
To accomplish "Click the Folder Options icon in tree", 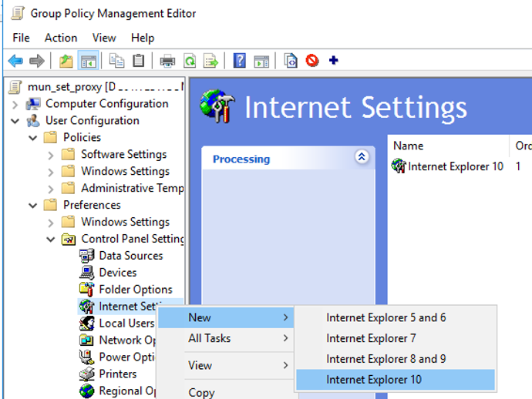I will click(86, 289).
